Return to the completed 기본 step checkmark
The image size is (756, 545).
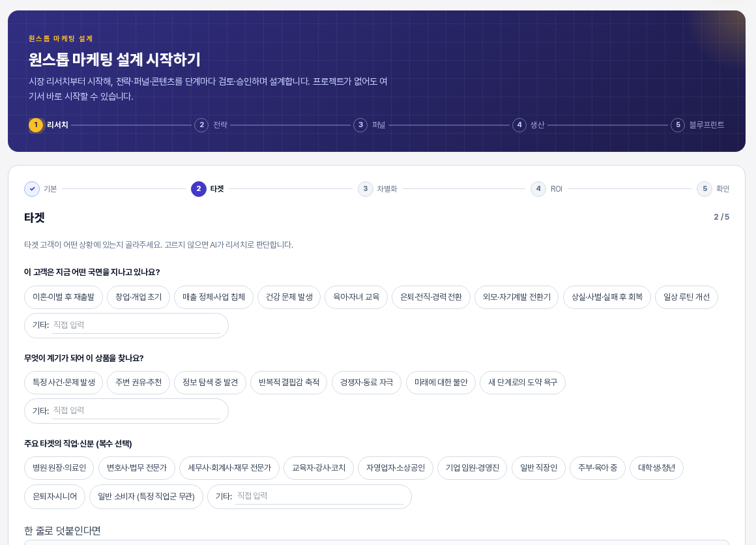coord(32,188)
